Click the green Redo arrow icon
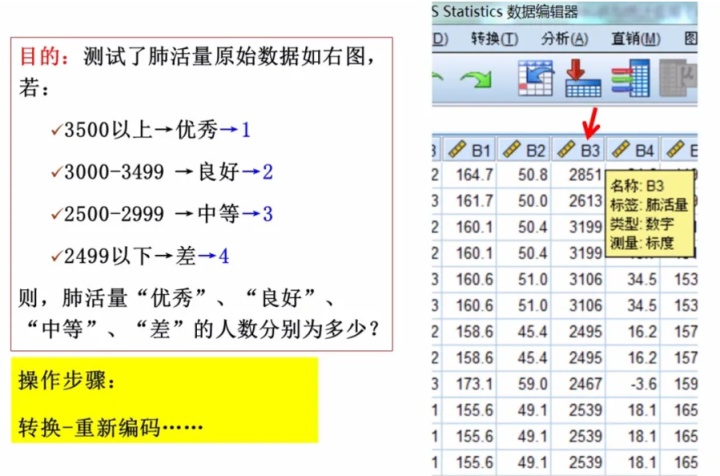The width and height of the screenshot is (720, 476). click(477, 79)
